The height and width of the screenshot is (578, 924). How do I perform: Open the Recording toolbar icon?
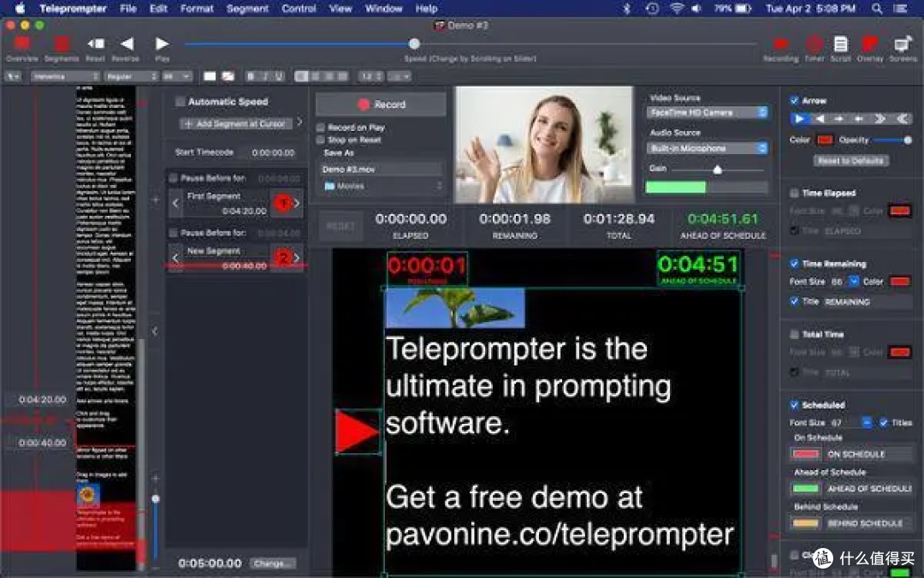tap(781, 45)
